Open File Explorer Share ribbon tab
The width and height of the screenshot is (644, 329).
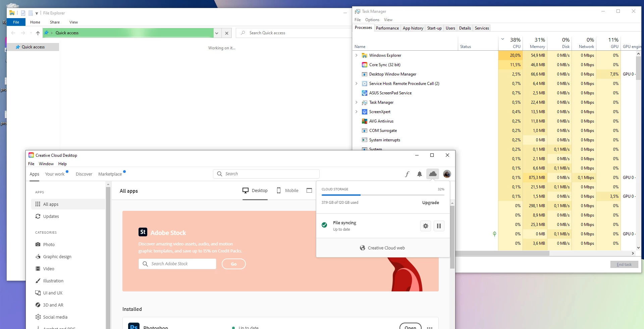point(55,22)
